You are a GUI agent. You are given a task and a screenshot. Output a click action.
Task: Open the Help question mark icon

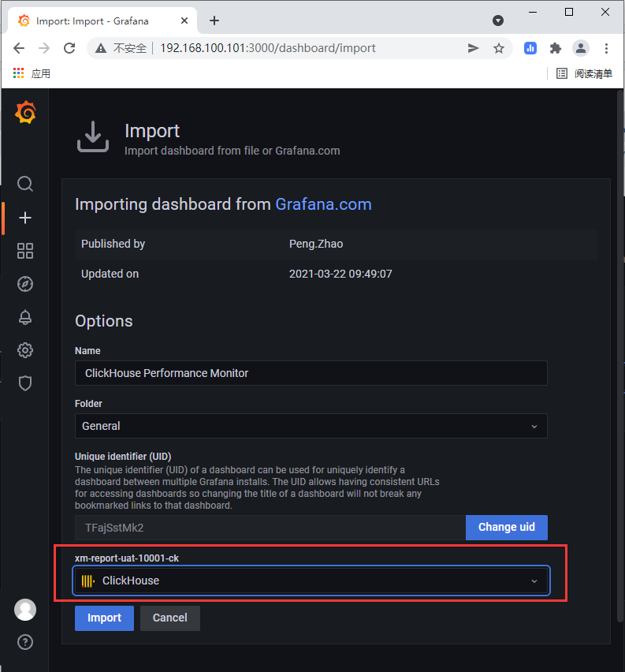coord(25,642)
